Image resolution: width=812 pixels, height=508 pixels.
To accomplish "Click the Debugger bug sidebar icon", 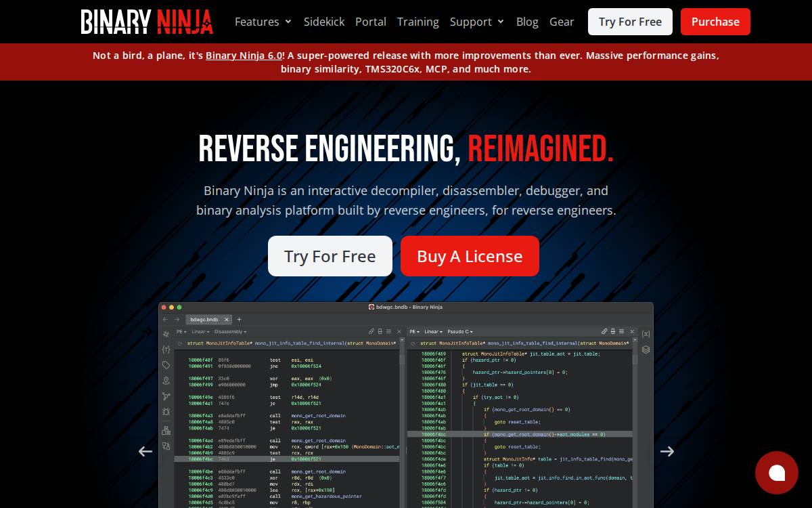I will tap(166, 412).
